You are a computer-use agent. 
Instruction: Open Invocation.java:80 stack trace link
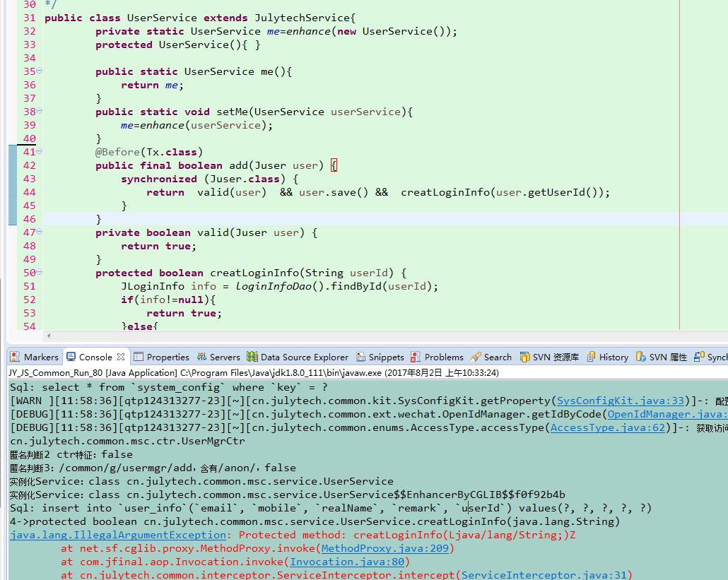(x=347, y=562)
